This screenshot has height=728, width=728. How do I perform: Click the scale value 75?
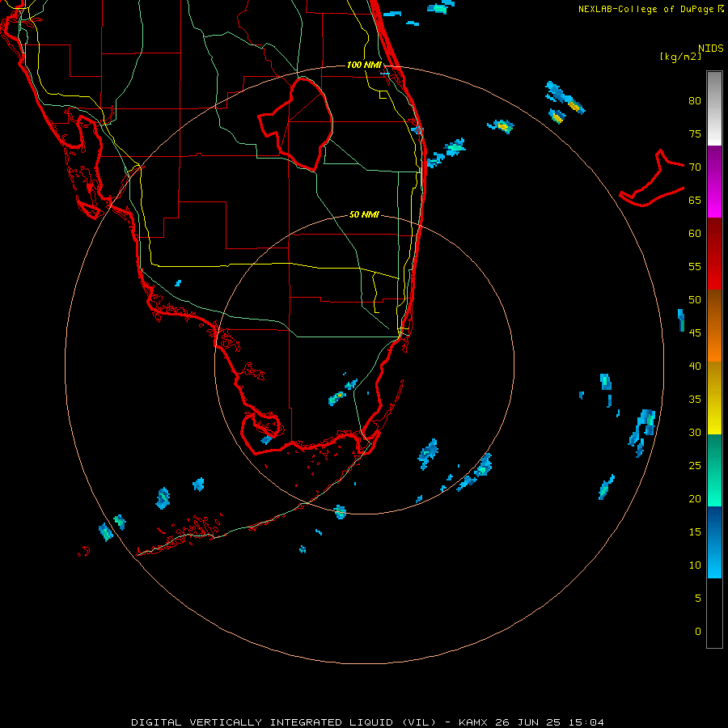click(x=695, y=134)
